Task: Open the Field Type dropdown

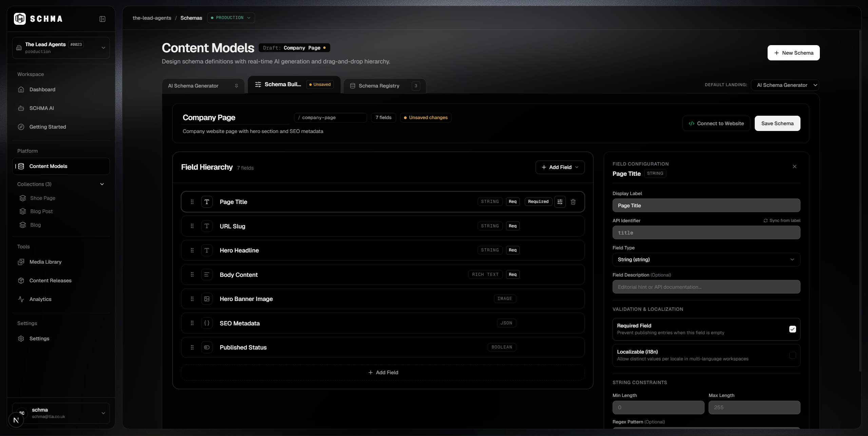Action: 706,260
